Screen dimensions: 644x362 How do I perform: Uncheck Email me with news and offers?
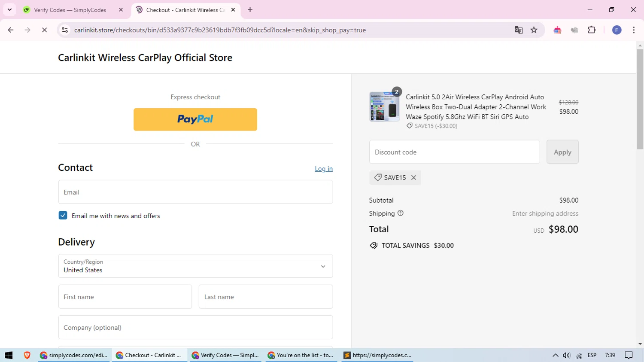(x=63, y=216)
